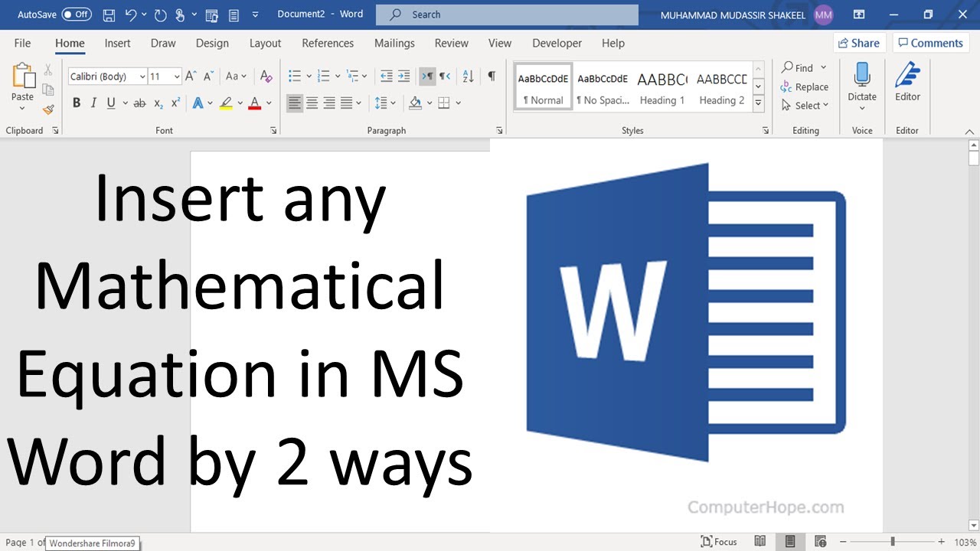Toggle Italic formatting
Image resolution: width=980 pixels, height=551 pixels.
(93, 103)
